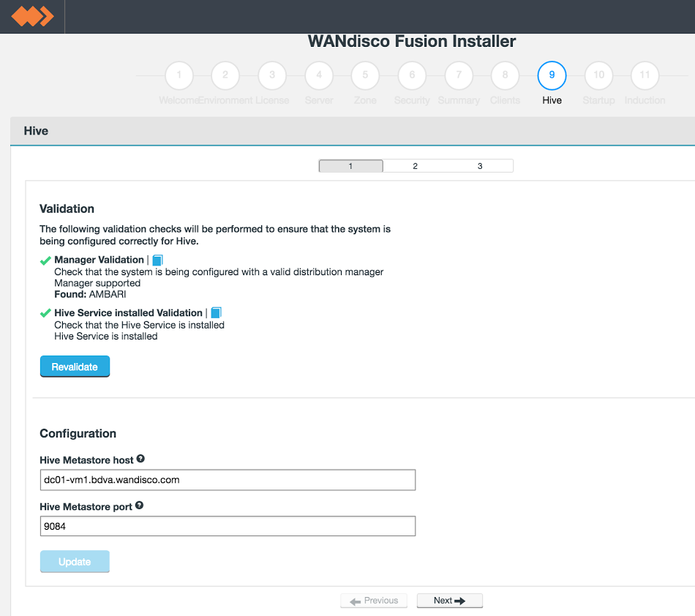Click the 'Hive Service is installed' text
Image resolution: width=695 pixels, height=616 pixels.
(106, 337)
